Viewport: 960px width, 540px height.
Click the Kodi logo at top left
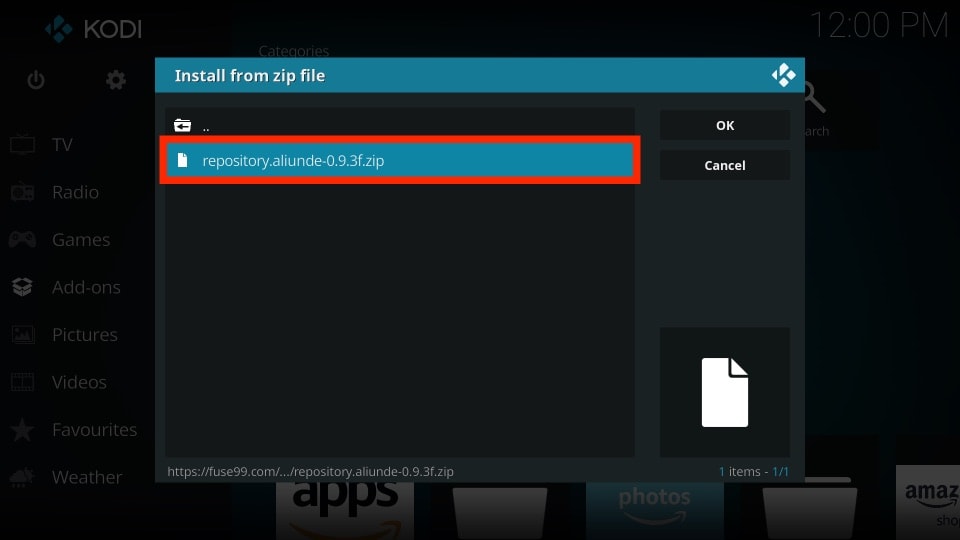click(93, 29)
